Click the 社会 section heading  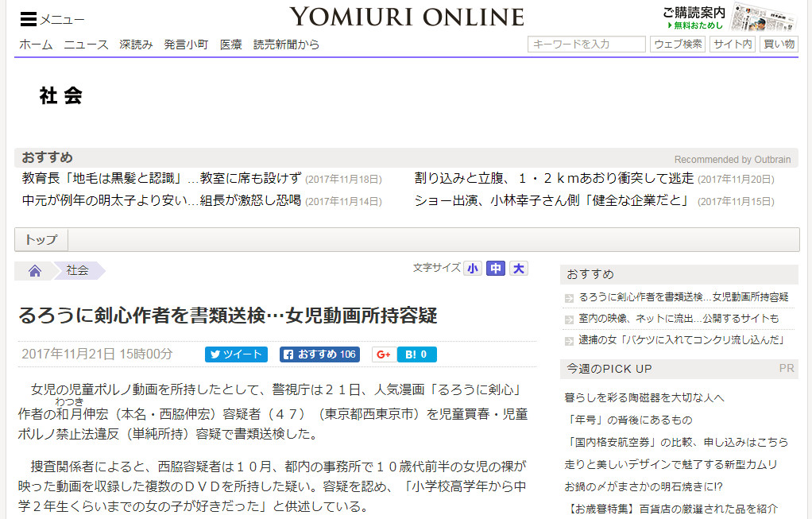click(61, 96)
